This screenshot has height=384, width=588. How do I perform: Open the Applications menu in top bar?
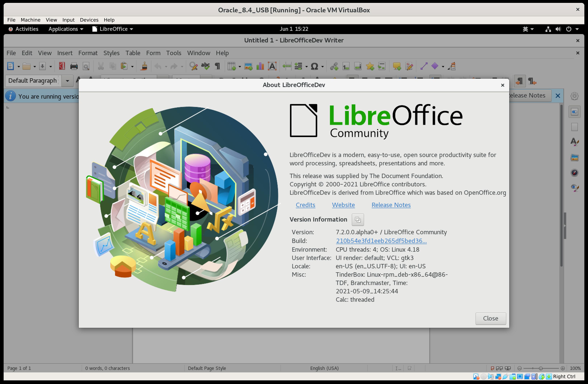(66, 29)
